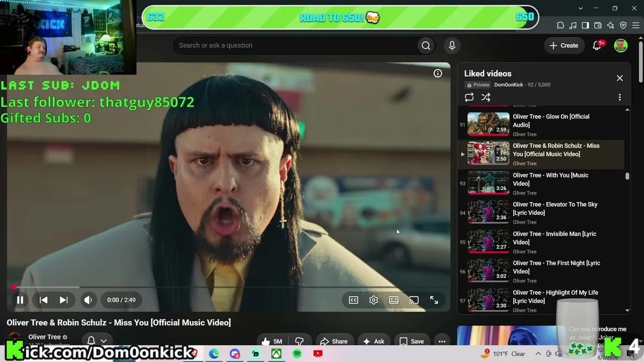Dislike the Miss You video
The image size is (644, 362).
pos(299,341)
